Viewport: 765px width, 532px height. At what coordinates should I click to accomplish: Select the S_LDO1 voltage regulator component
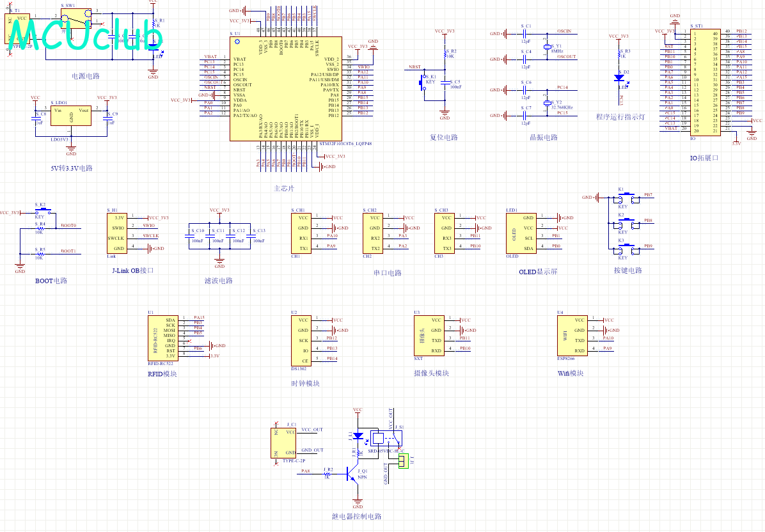pyautogui.click(x=71, y=116)
